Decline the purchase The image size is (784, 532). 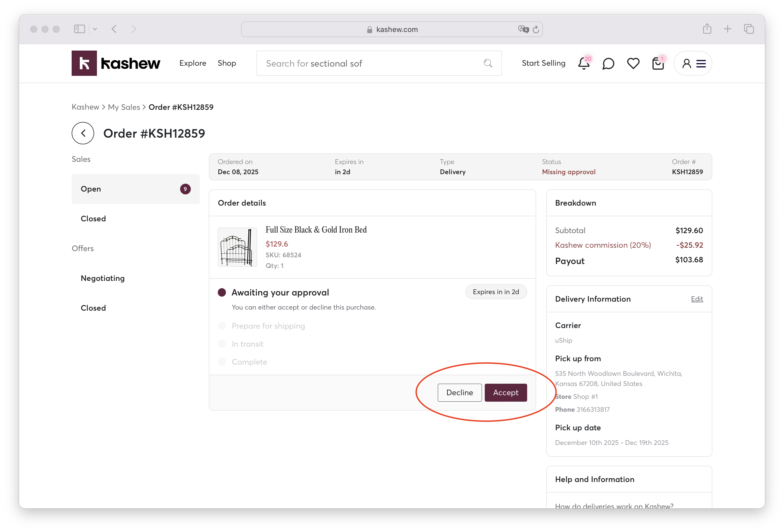(x=459, y=392)
